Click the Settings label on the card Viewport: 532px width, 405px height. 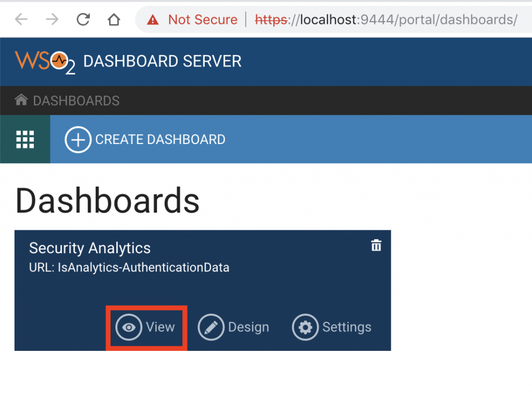347,328
